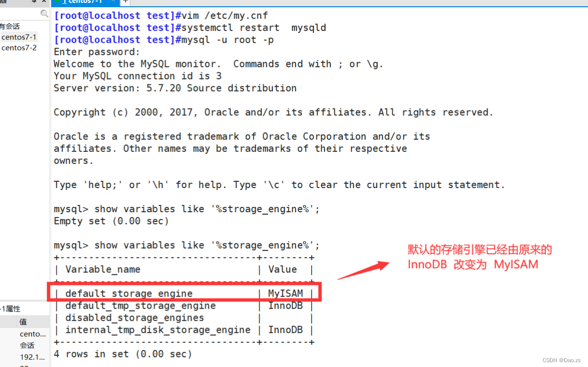
Task: Click the session search magnifier icon
Action: (x=44, y=14)
